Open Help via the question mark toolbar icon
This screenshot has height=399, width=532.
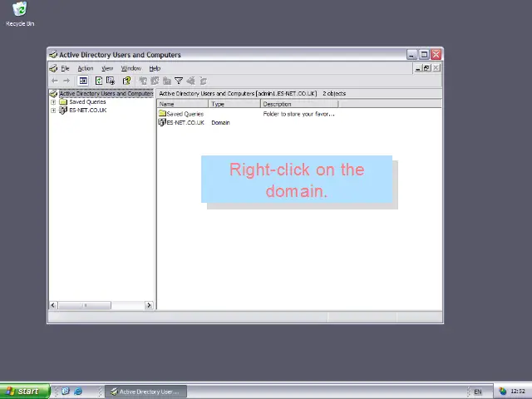[126, 81]
